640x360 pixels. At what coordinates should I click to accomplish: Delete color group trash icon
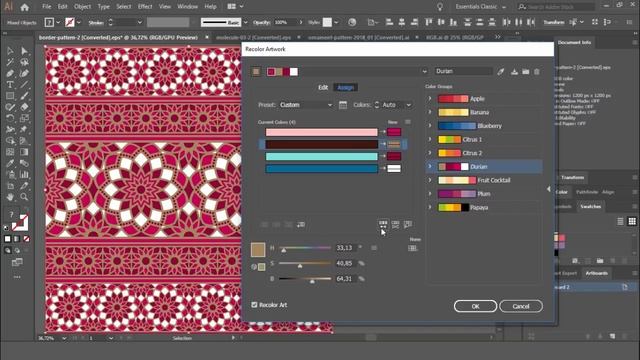537,71
